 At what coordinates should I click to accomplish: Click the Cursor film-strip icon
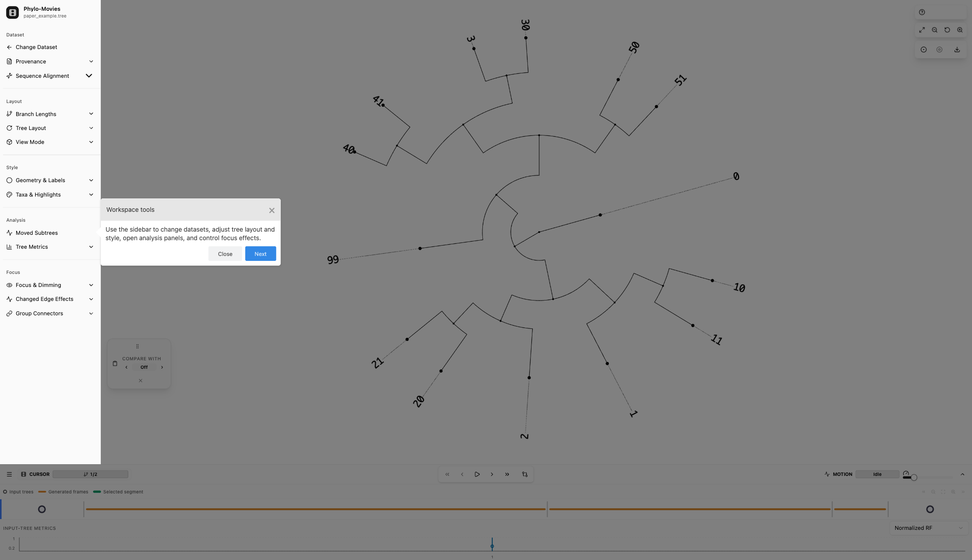[23, 474]
